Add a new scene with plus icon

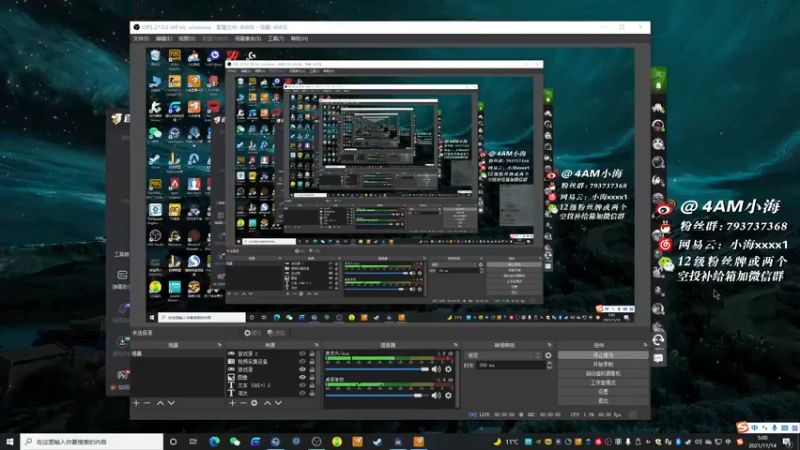point(136,403)
